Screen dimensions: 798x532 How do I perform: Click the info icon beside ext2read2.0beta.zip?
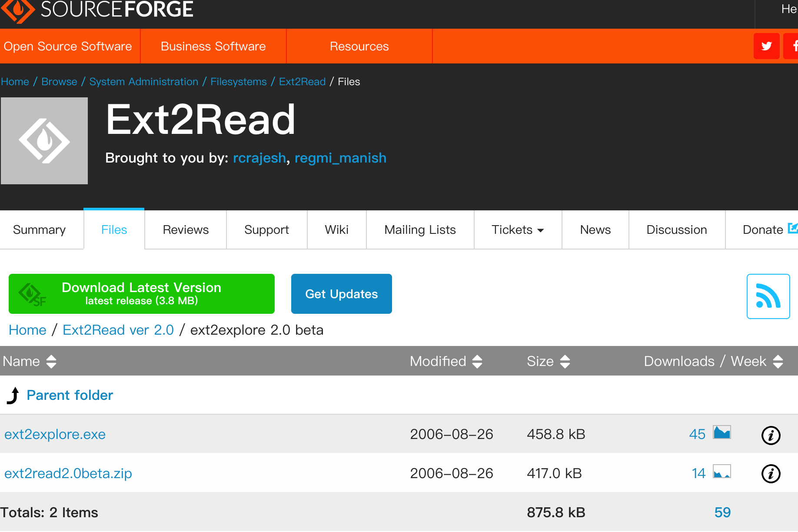click(771, 474)
